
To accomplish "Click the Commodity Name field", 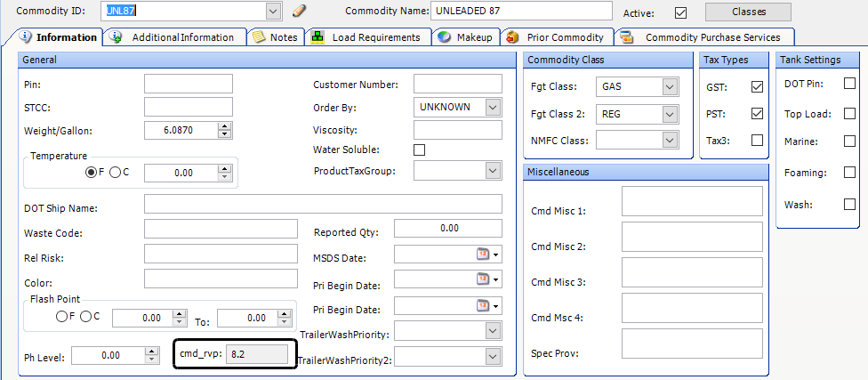I will (521, 11).
